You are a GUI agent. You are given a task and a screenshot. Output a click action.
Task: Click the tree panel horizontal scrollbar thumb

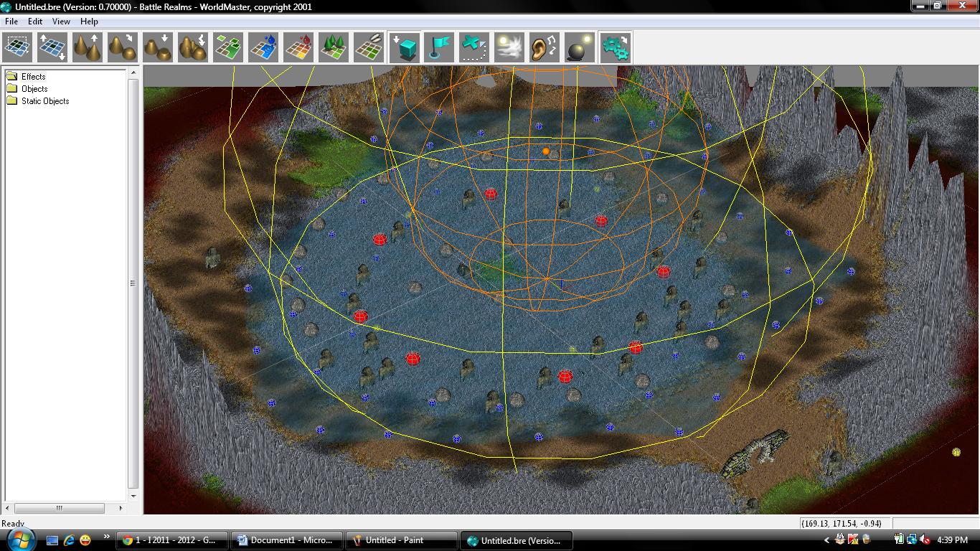(x=60, y=508)
